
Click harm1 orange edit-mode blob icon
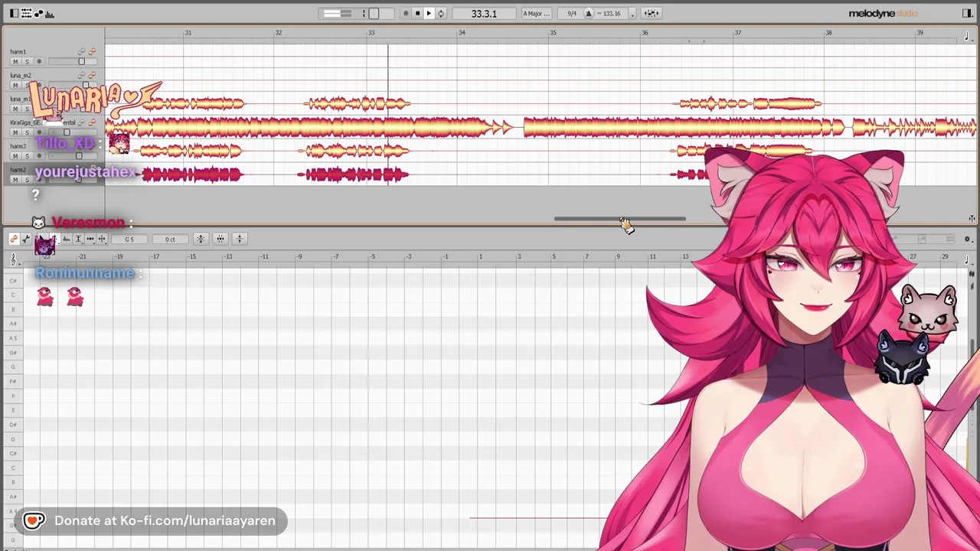[92, 51]
